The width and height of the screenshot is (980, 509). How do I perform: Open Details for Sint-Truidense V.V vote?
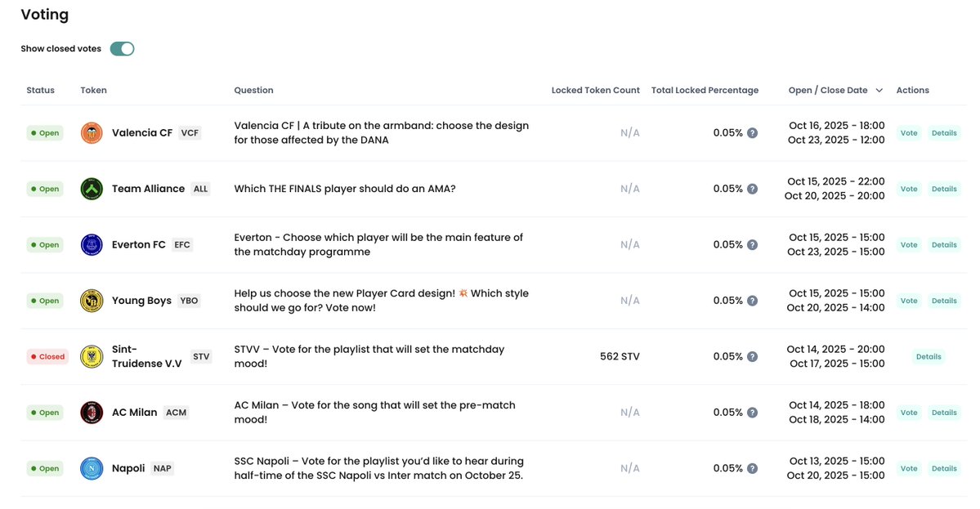929,357
